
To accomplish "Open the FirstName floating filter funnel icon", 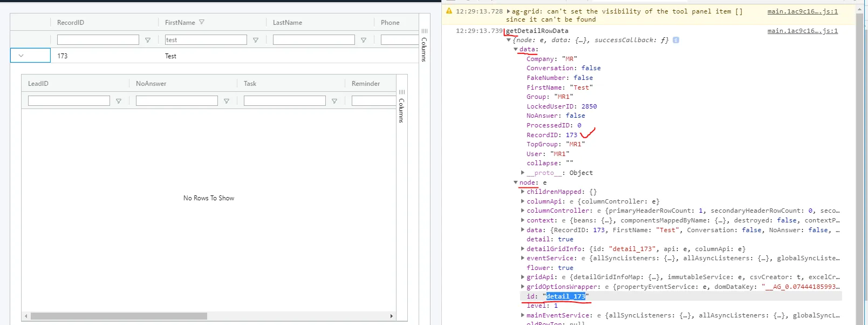I will [256, 40].
